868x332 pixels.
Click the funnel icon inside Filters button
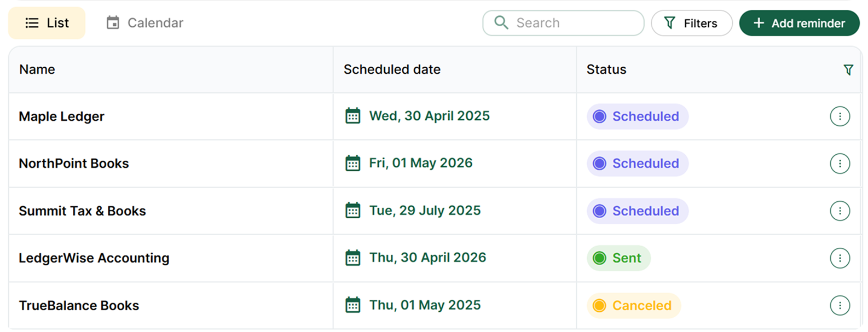tap(670, 23)
